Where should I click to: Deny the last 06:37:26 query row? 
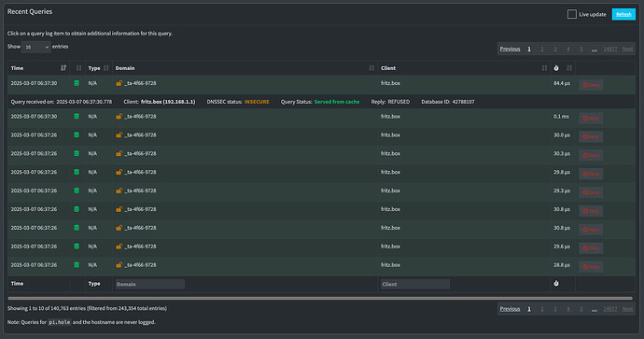click(591, 267)
